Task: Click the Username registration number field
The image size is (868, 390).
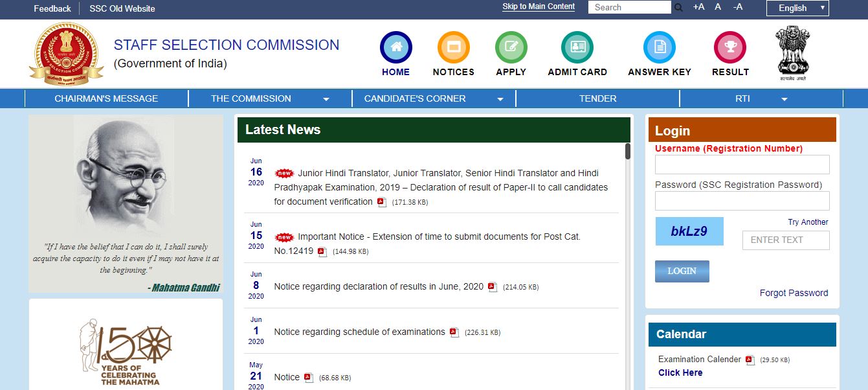Action: [742, 165]
